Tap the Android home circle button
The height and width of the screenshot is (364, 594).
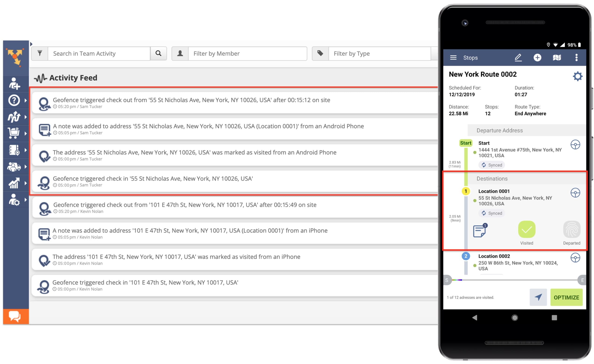(x=515, y=318)
